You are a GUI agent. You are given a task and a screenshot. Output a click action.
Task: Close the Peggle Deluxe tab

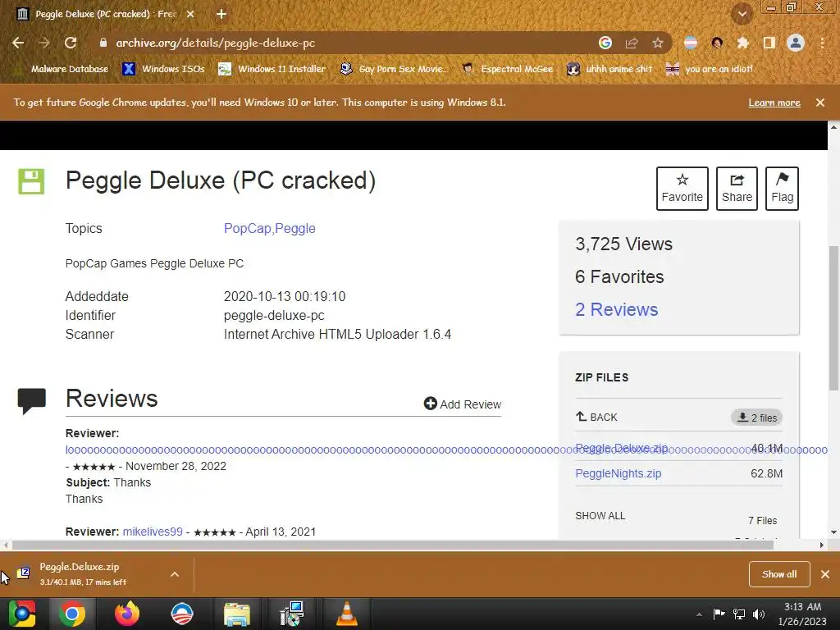(x=190, y=14)
